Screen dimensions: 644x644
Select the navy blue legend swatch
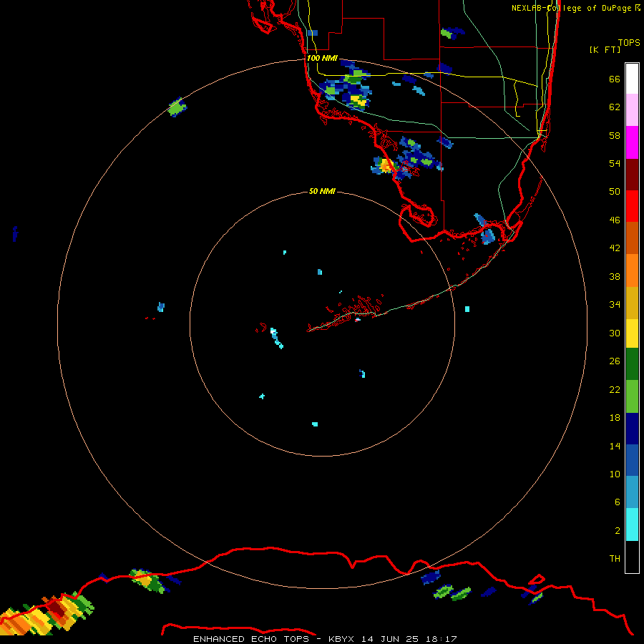coord(632,429)
